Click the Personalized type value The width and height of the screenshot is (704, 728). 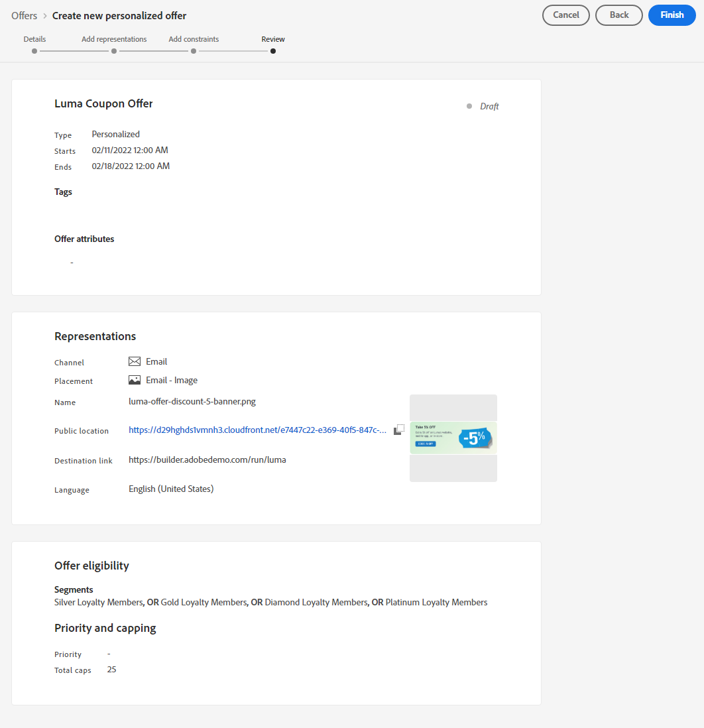coord(115,134)
